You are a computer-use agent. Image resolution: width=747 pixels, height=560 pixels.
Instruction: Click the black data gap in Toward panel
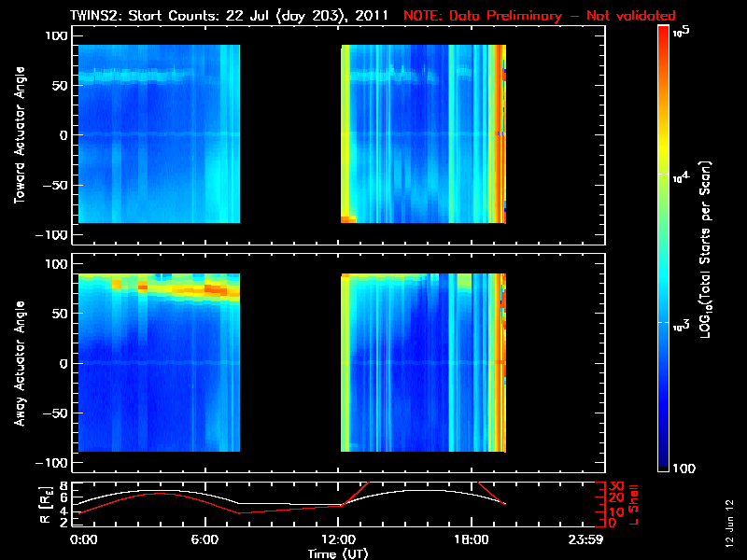[290, 133]
